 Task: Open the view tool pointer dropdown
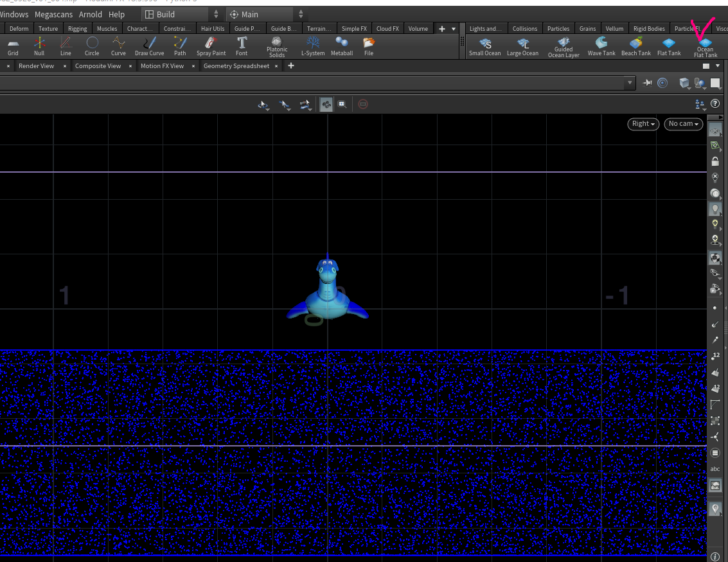click(x=263, y=105)
